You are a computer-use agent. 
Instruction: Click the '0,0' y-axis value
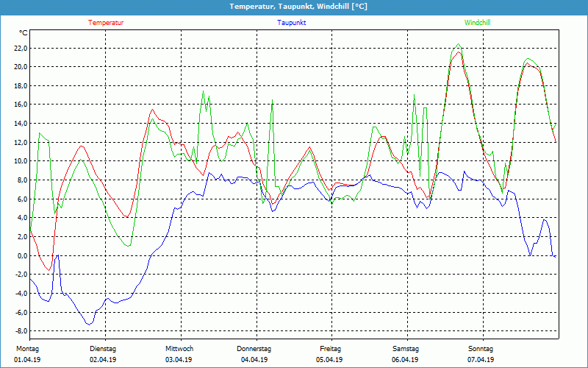point(22,255)
